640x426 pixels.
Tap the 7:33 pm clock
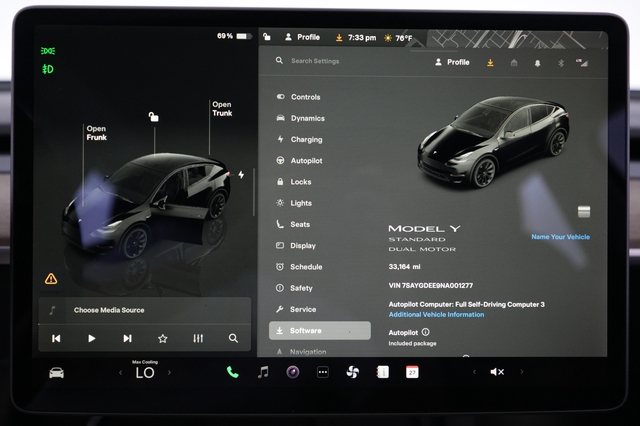(362, 38)
